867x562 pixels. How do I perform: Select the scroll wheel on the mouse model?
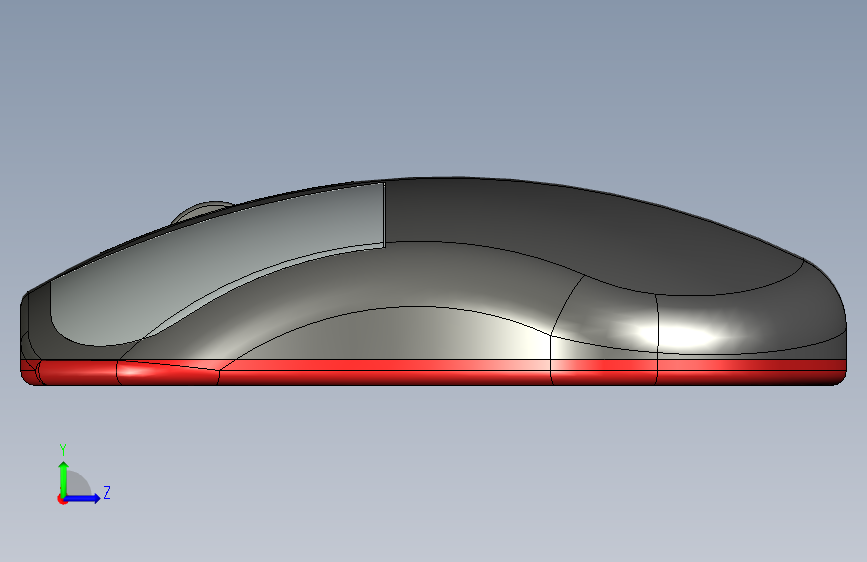202,211
